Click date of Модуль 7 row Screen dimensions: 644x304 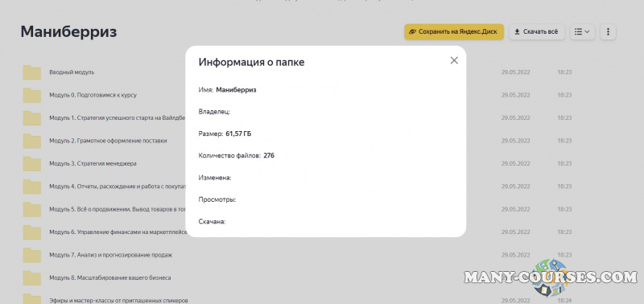pos(515,255)
